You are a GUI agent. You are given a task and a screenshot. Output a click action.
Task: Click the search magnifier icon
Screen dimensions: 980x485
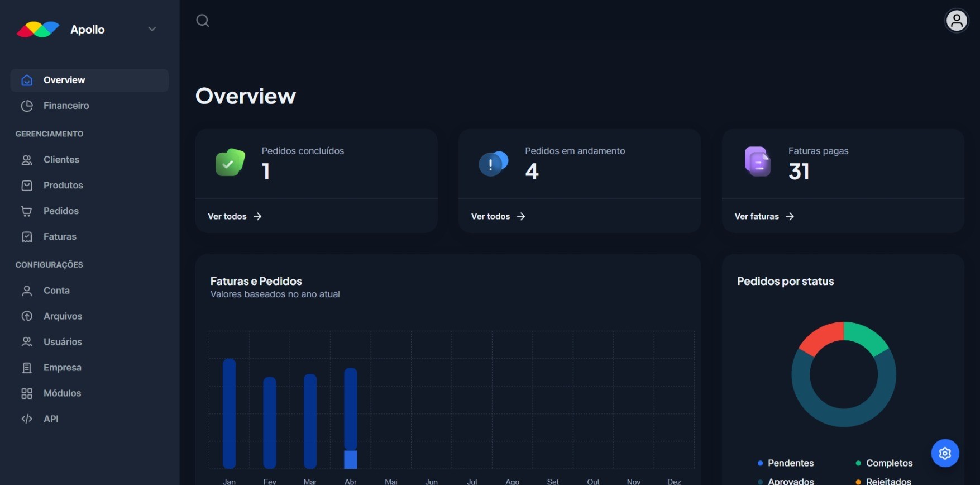(x=203, y=21)
